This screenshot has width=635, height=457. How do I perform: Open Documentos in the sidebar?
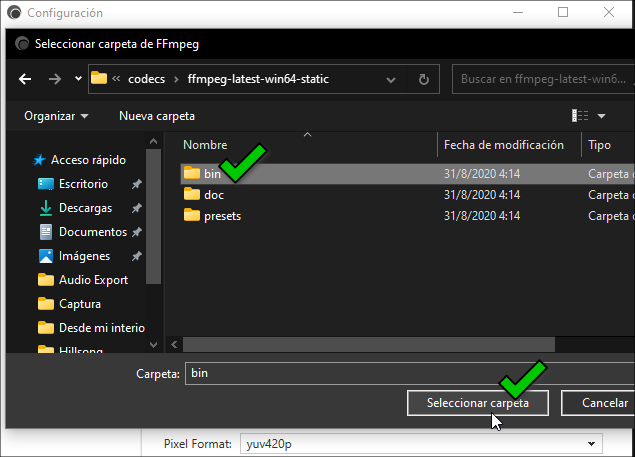tap(93, 232)
